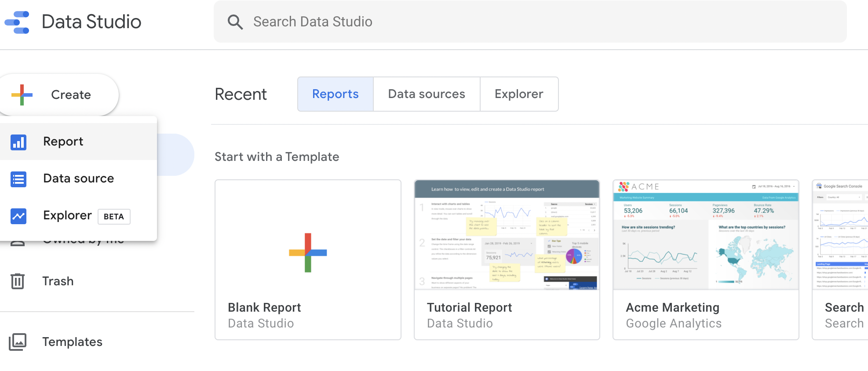Click the Trash bin icon
The image size is (868, 371).
click(18, 281)
